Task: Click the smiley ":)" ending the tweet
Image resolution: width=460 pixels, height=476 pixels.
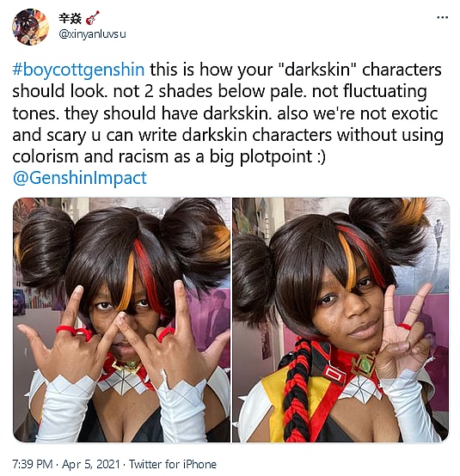Action: [321, 156]
